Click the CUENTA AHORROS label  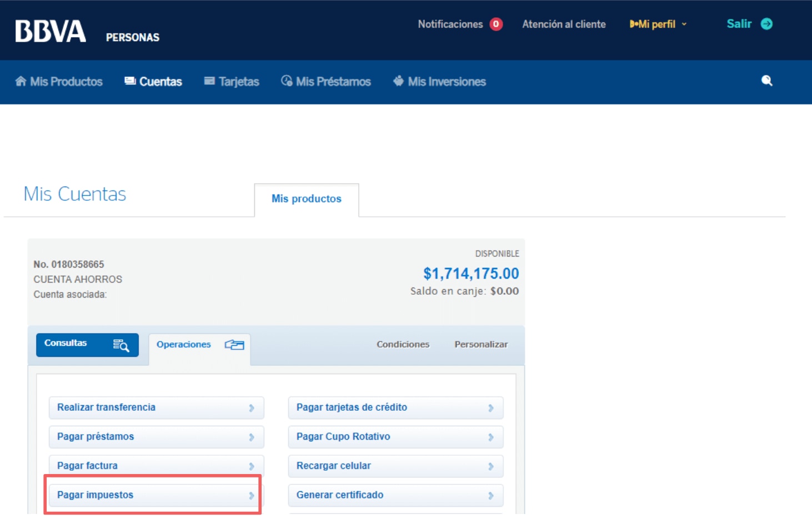coord(78,279)
